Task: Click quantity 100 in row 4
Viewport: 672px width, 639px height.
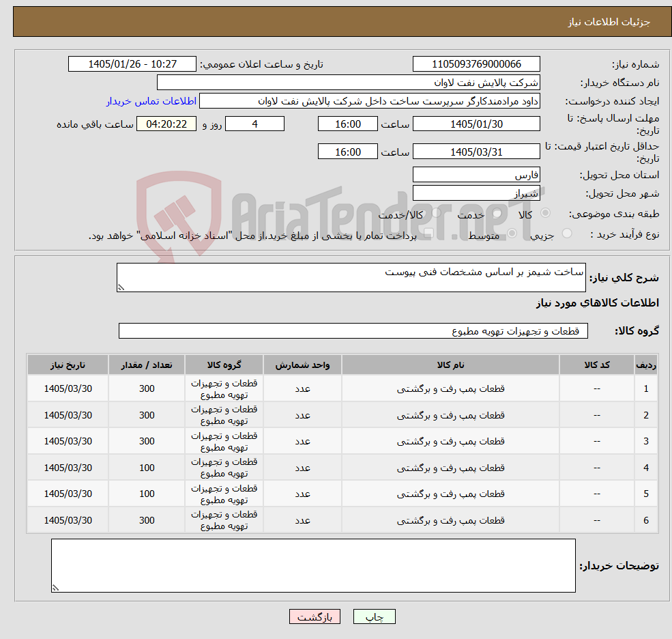Action: pyautogui.click(x=147, y=468)
